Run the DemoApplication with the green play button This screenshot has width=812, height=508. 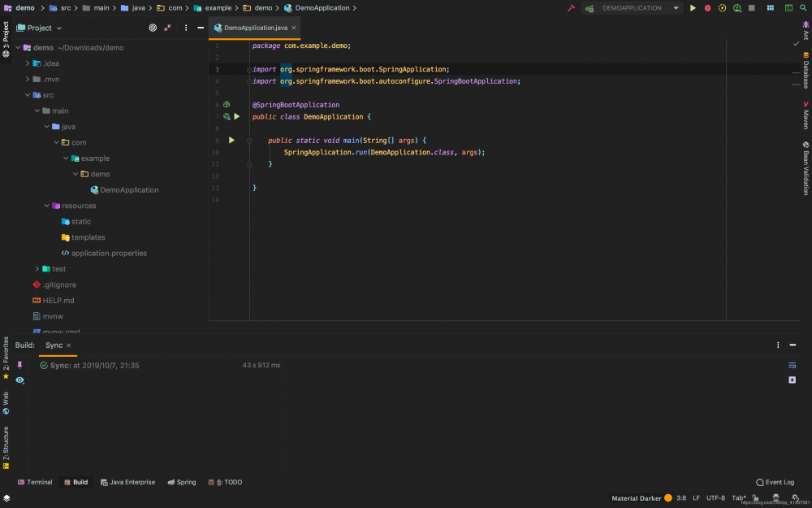(x=693, y=8)
